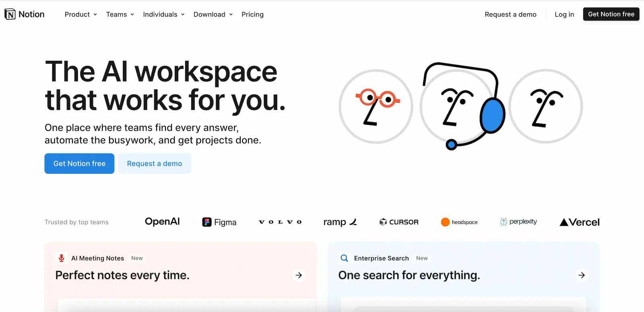This screenshot has height=312, width=644.
Task: Click the perplexity wordmark text
Action: [523, 222]
